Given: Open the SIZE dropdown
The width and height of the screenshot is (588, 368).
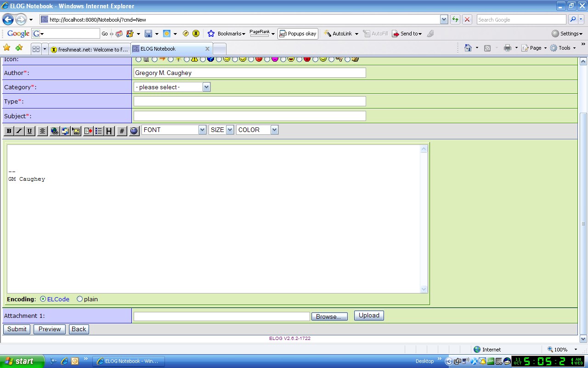Looking at the screenshot, I should click(x=221, y=130).
